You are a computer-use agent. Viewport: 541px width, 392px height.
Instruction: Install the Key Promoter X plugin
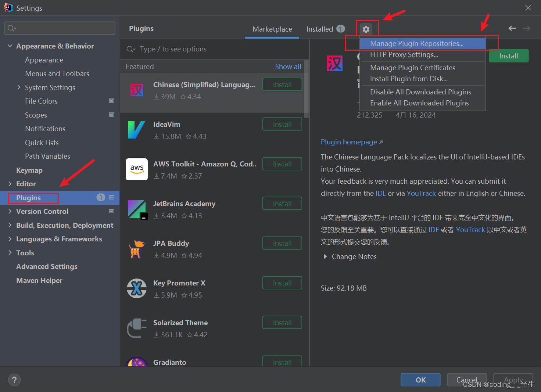point(282,283)
